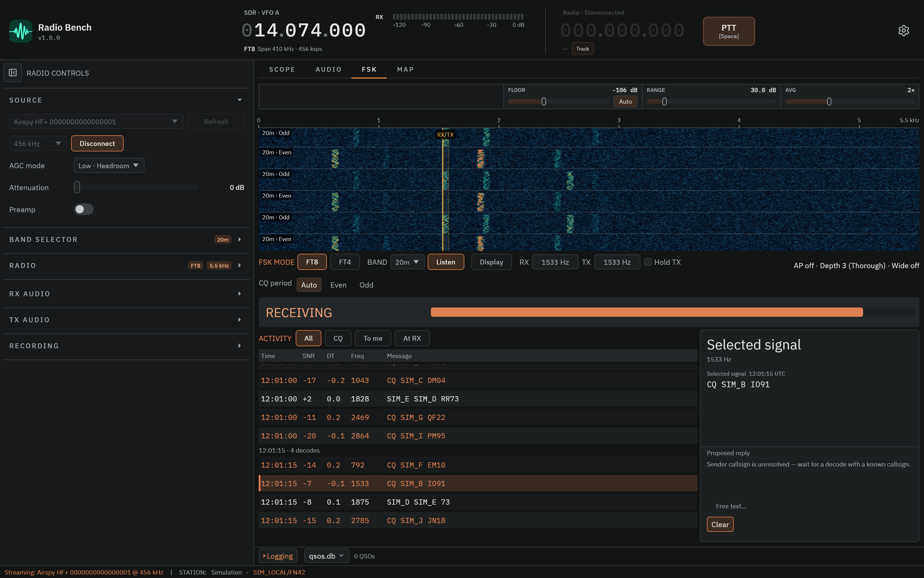The image size is (924, 578).
Task: Click the Refresh devices button
Action: coord(216,122)
